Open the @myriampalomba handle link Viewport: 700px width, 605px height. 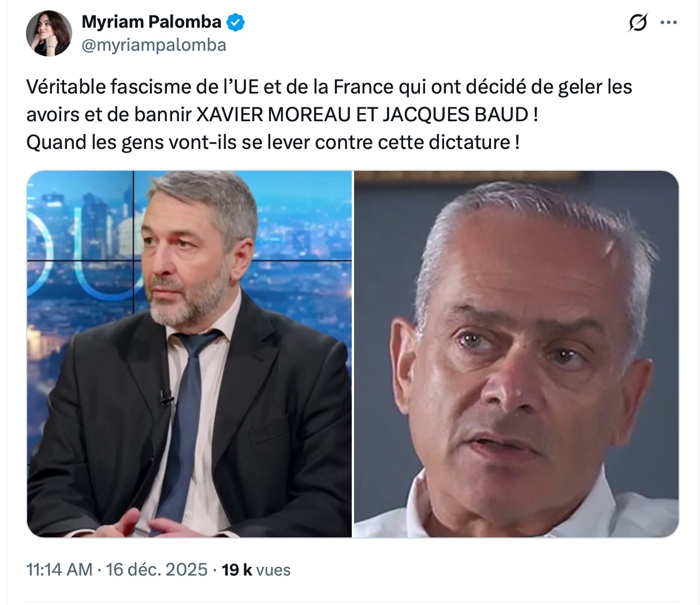(x=154, y=44)
